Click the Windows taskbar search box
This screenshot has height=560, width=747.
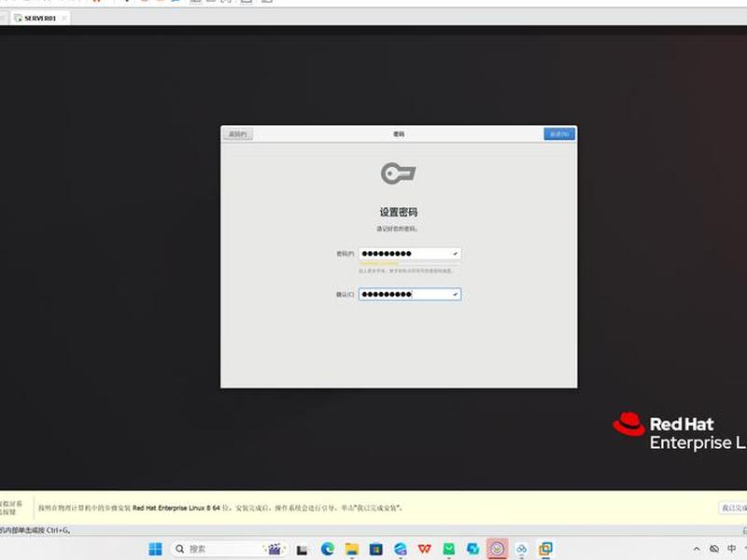point(228,549)
